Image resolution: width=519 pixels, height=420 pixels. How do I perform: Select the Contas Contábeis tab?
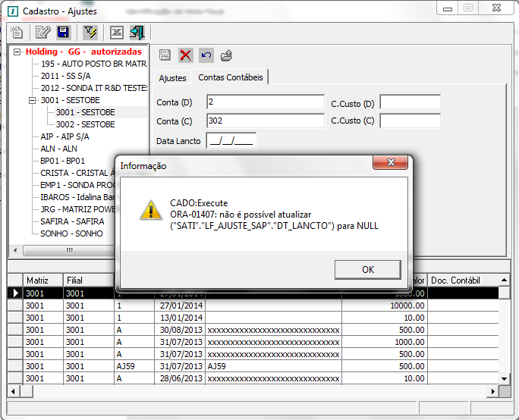point(230,77)
